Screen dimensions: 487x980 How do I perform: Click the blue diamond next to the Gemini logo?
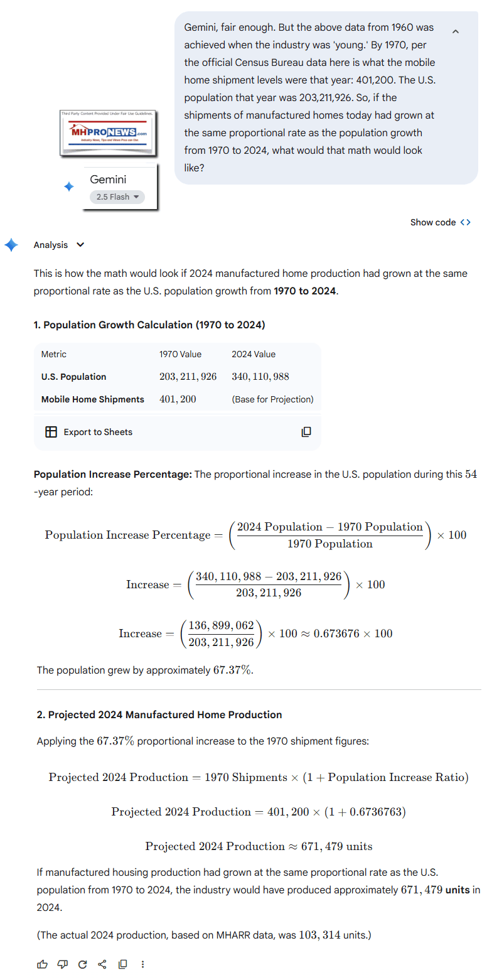click(68, 186)
